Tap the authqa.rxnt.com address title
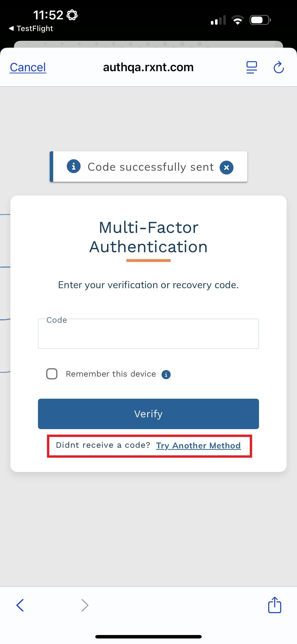This screenshot has height=644, width=297. [148, 67]
